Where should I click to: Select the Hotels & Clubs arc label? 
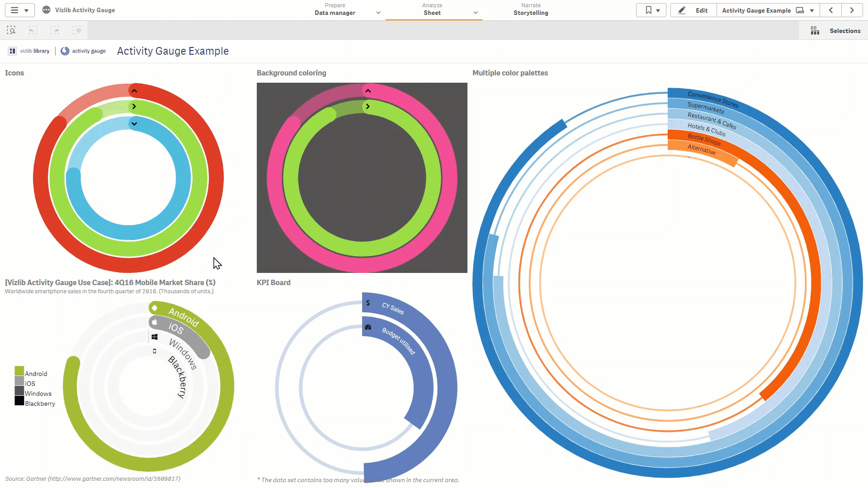click(x=706, y=130)
